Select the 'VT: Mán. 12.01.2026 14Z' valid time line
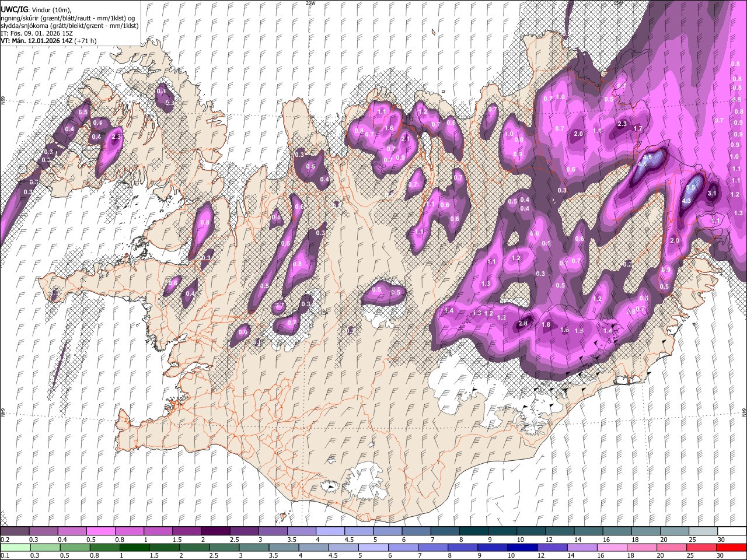The height and width of the screenshot is (560, 747). 36,41
